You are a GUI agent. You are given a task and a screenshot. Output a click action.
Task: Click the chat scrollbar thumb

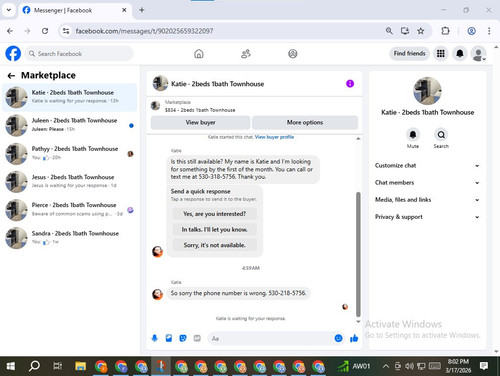click(358, 254)
